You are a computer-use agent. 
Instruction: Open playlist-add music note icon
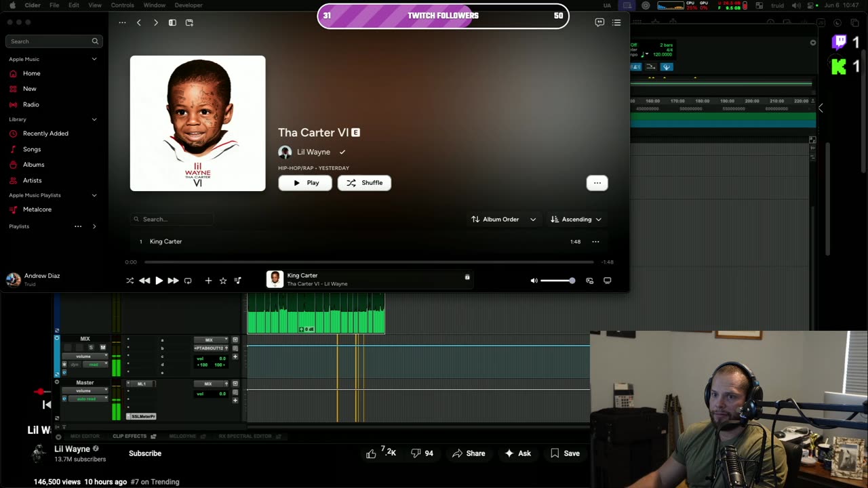pos(237,281)
